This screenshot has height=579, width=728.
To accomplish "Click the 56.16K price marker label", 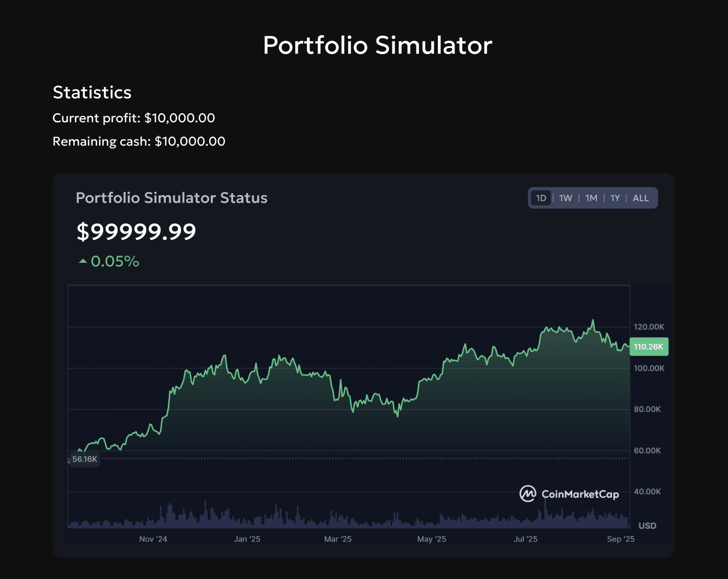I will [x=84, y=459].
